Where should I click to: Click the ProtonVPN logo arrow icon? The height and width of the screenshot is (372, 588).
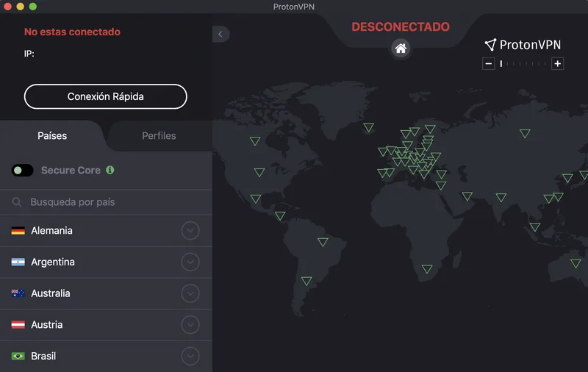click(x=490, y=45)
